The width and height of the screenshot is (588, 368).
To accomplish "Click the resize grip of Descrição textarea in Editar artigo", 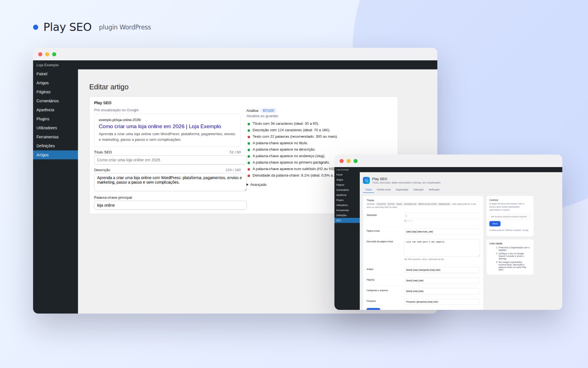I will [x=245, y=190].
